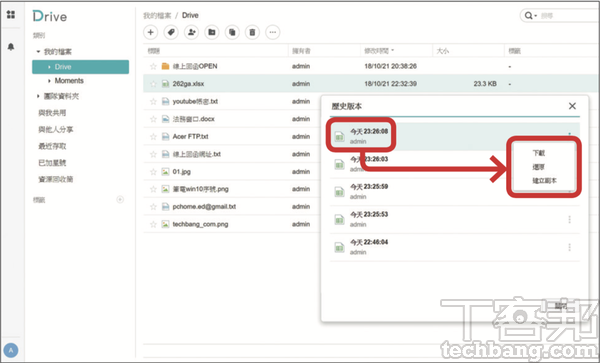Screen dimensions: 600x363
Task: Click the move to folder toolbar icon
Action: pos(212,33)
